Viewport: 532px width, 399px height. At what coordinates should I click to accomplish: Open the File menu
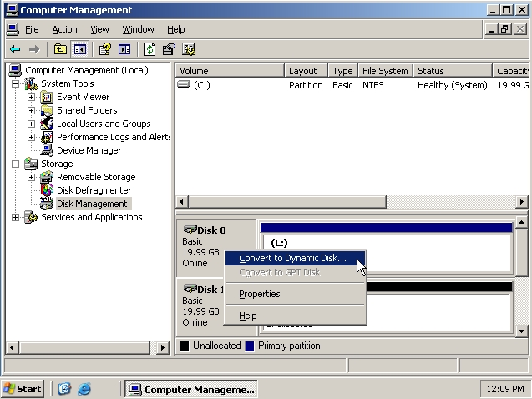(x=32, y=29)
